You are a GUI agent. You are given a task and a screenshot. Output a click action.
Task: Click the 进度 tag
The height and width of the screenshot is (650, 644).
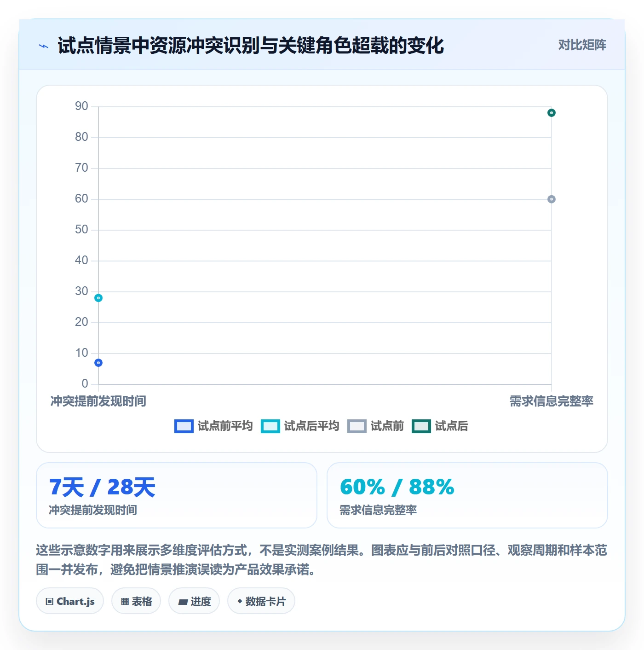[194, 601]
